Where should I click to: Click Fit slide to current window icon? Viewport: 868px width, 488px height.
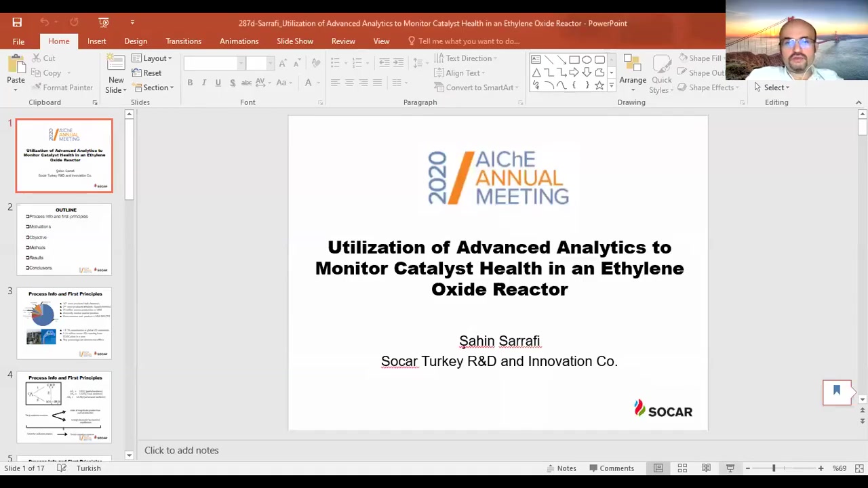pyautogui.click(x=859, y=468)
